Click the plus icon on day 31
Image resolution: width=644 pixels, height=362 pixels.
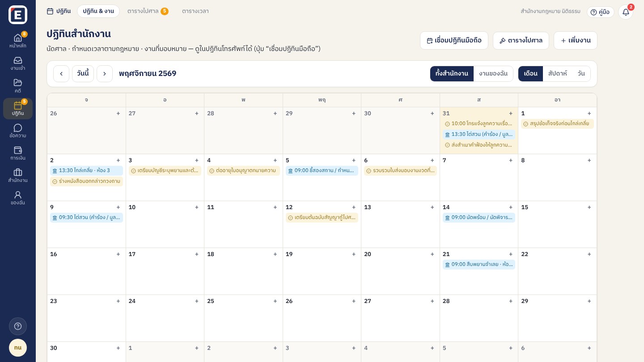[511, 114]
